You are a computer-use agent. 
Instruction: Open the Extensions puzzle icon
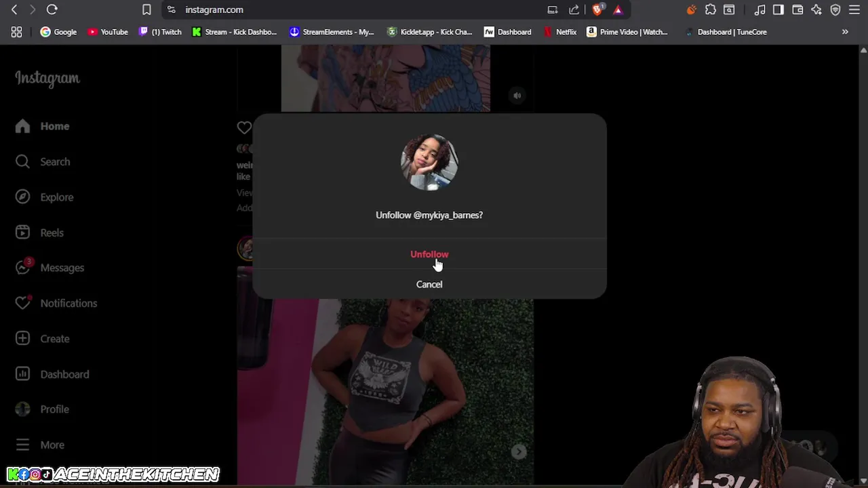tap(711, 9)
